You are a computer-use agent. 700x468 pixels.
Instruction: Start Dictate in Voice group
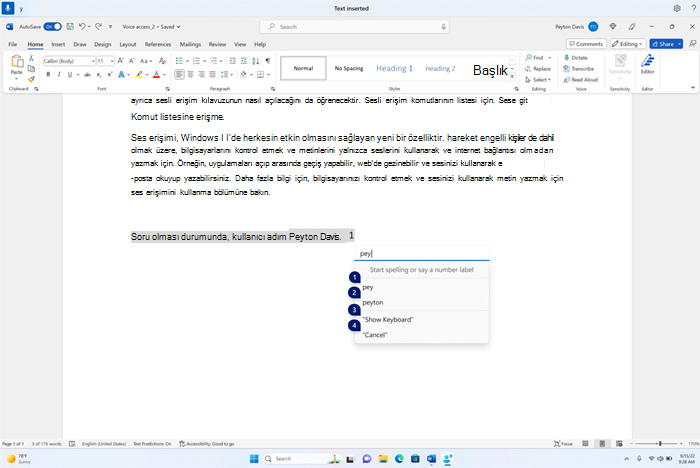(x=576, y=58)
